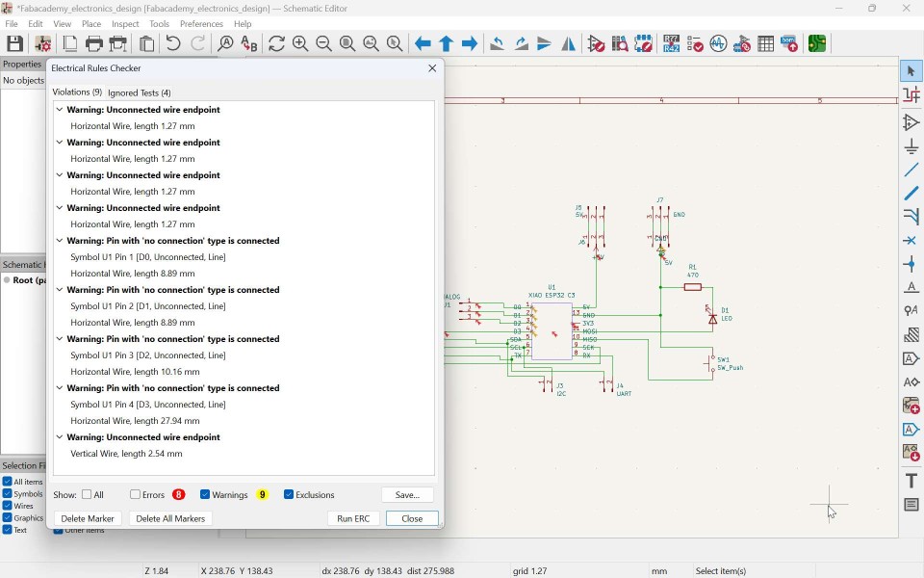Switch to the PCB Editor
This screenshot has height=578, width=924.
tap(817, 43)
